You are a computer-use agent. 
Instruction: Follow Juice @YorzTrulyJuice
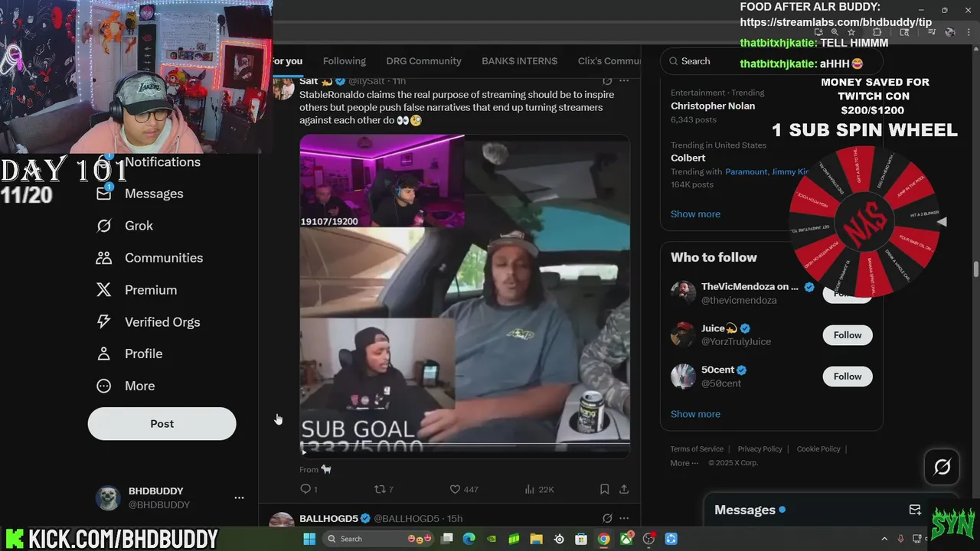click(x=848, y=335)
